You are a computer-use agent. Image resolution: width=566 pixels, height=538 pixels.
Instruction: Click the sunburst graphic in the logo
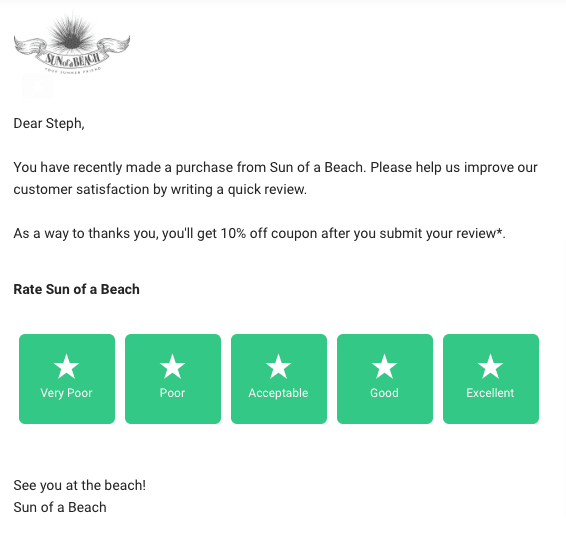(x=72, y=32)
